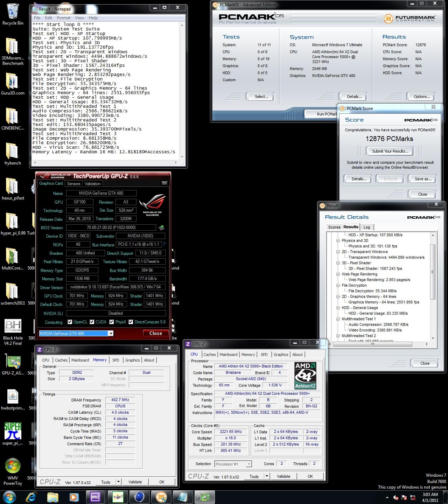Collapse the Physics and 3D tree node
This screenshot has width=448, height=504.
pos(338,240)
